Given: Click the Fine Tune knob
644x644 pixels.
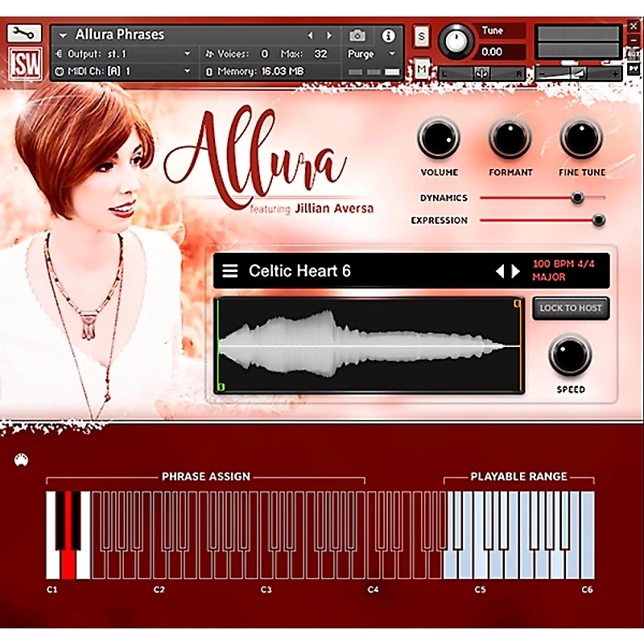Looking at the screenshot, I should point(581,138).
